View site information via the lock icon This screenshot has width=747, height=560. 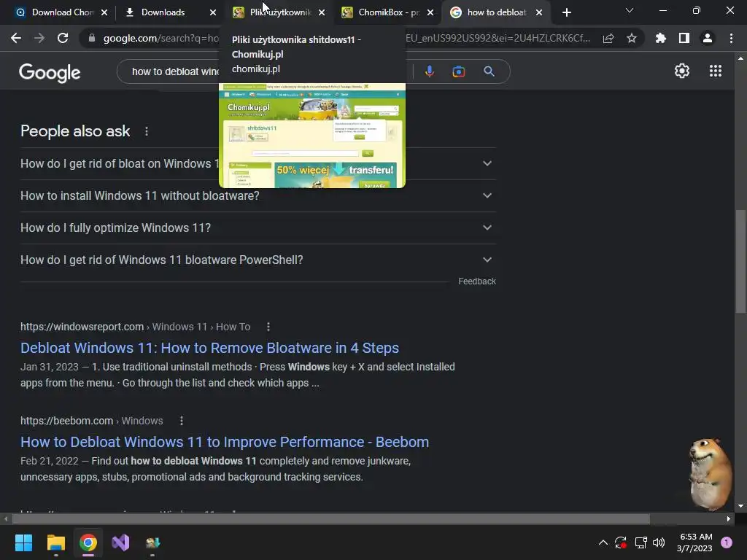92,38
